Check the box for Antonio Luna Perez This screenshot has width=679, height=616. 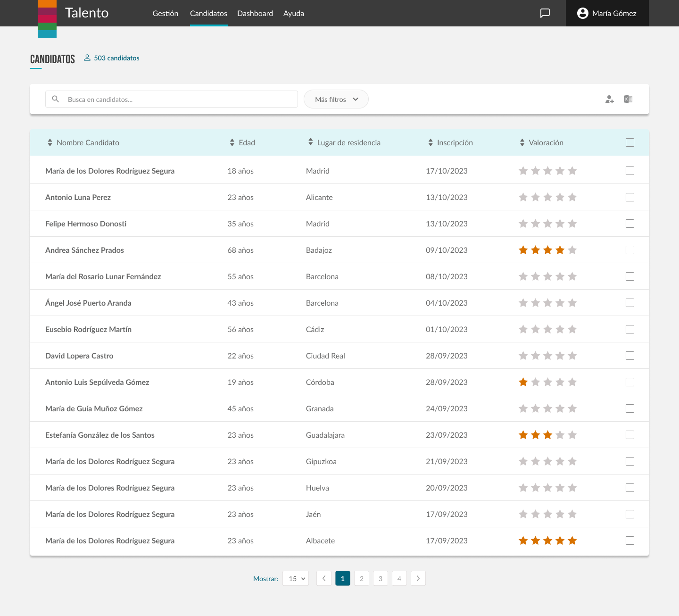[630, 197]
